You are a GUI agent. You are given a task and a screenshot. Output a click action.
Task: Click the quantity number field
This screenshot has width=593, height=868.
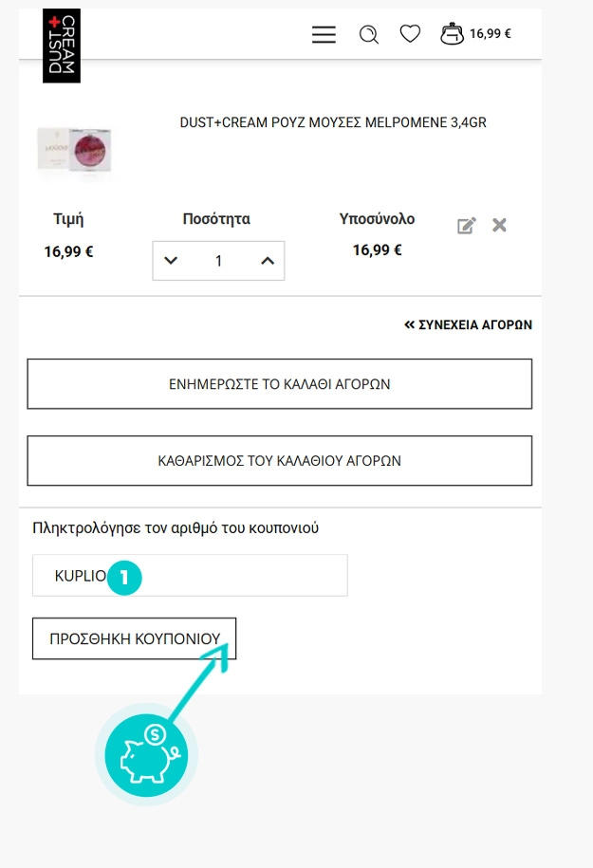[x=218, y=261]
